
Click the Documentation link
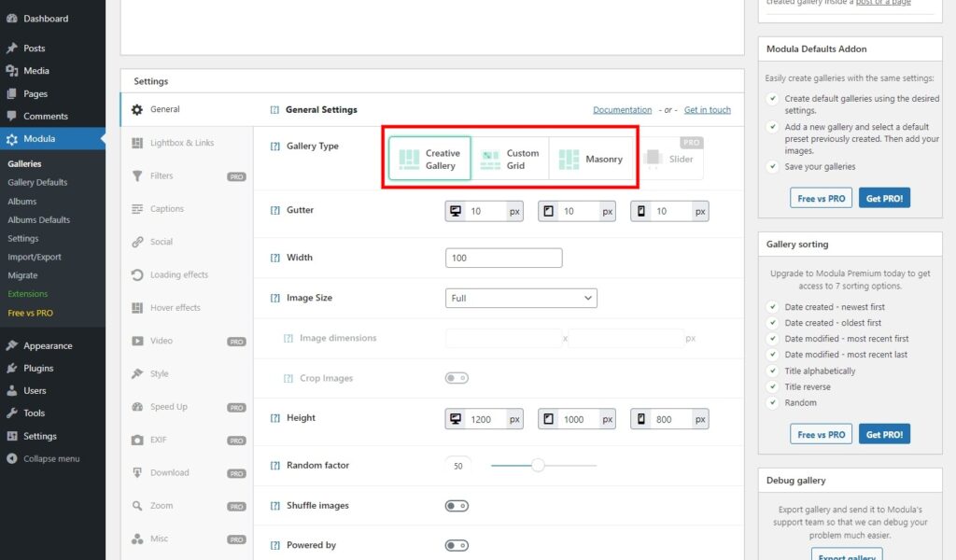coord(622,110)
